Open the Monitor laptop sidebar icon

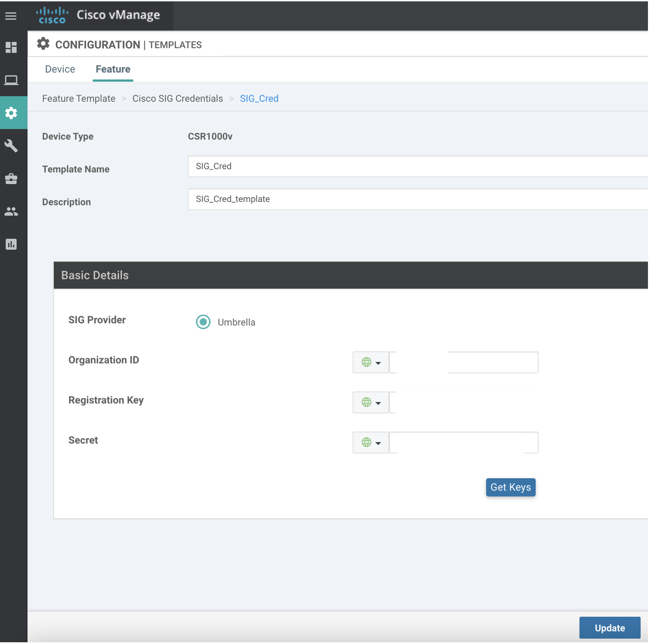11,80
